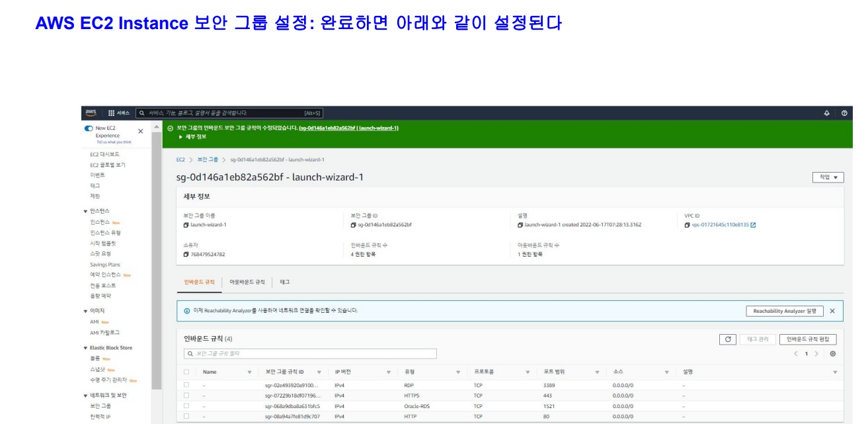Click EC2 breadcrumb link
The image size is (868, 424).
[x=180, y=160]
